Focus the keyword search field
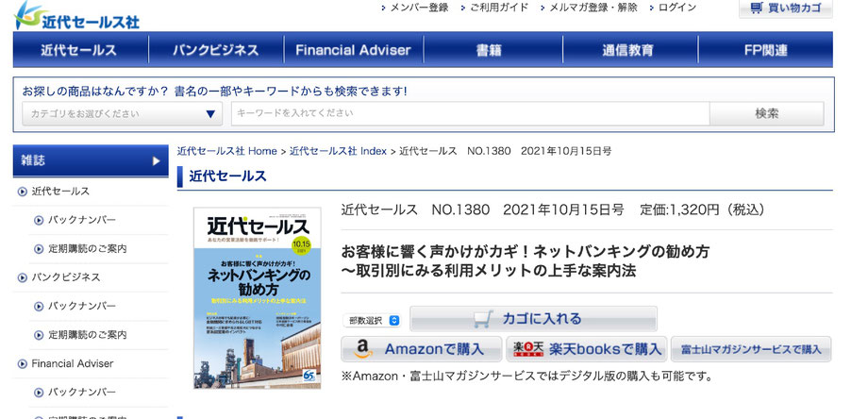Image resolution: width=868 pixels, height=419 pixels. (471, 113)
